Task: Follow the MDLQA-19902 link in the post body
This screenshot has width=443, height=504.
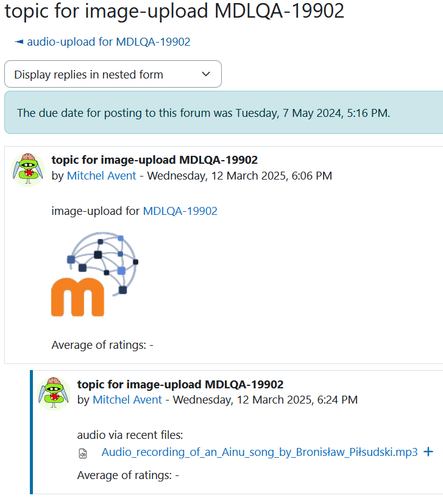Action: [180, 211]
